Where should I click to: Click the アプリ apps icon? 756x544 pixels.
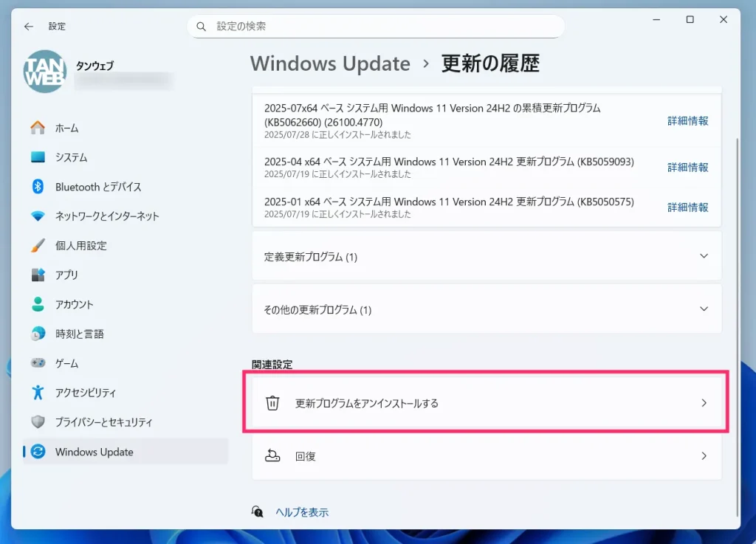click(38, 275)
